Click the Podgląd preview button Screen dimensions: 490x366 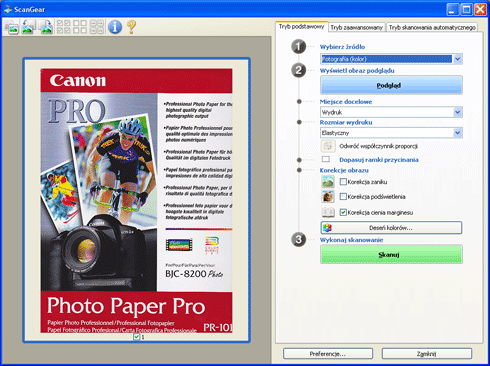pos(391,85)
